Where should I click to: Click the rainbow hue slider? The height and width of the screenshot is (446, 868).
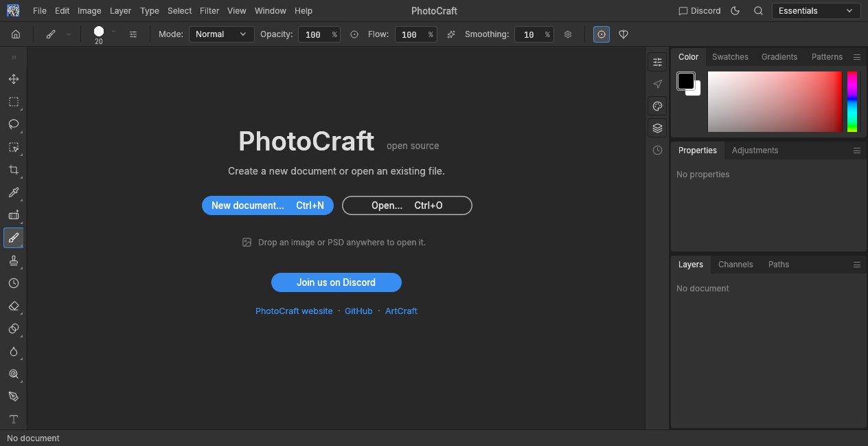tap(852, 102)
